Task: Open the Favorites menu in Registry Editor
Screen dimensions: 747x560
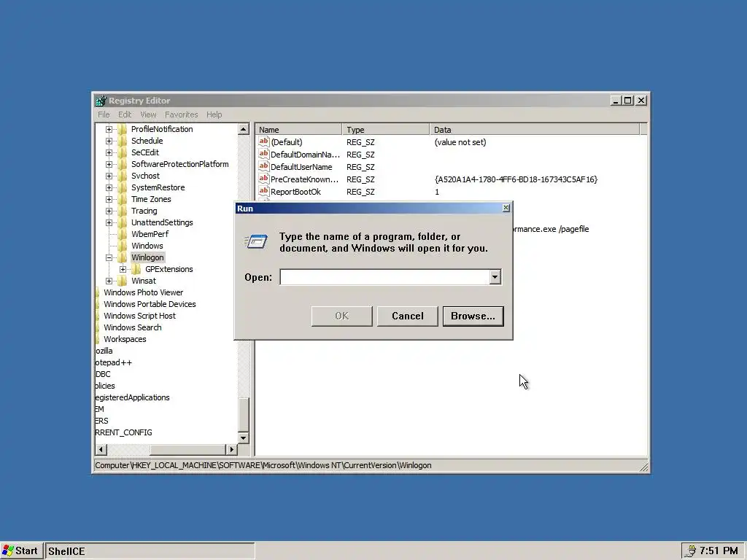Action: pos(181,114)
